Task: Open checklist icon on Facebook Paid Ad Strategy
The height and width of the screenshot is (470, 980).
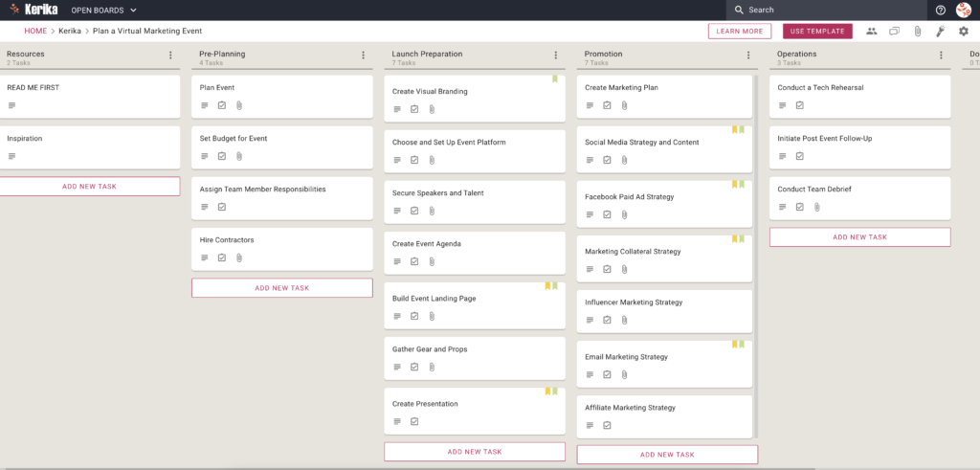Action: coord(607,214)
